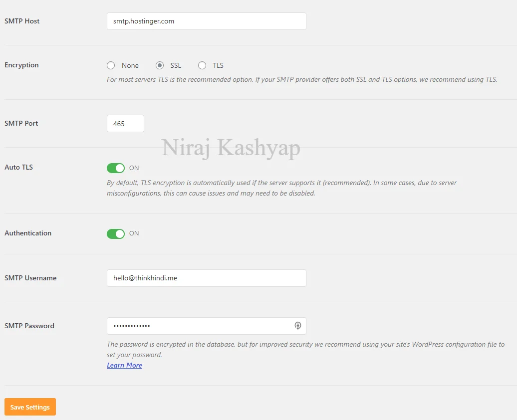Select TLS as the encryption method
The width and height of the screenshot is (517, 420).
(202, 65)
